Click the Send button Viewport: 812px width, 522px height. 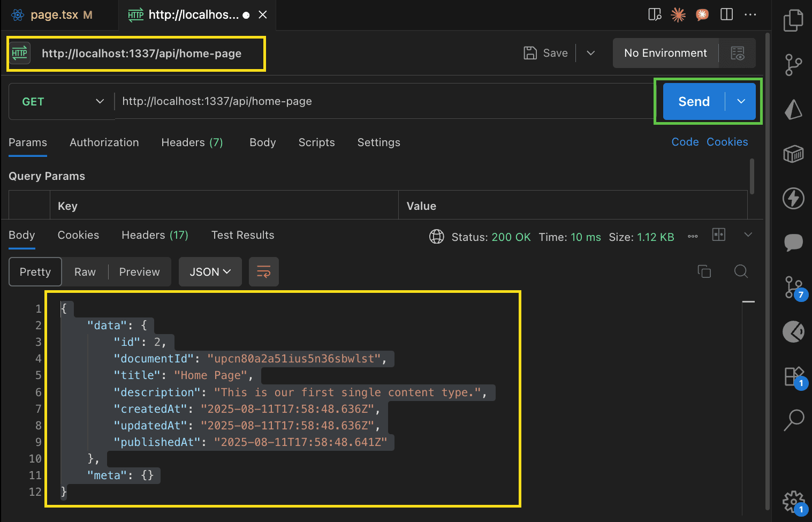pyautogui.click(x=694, y=102)
